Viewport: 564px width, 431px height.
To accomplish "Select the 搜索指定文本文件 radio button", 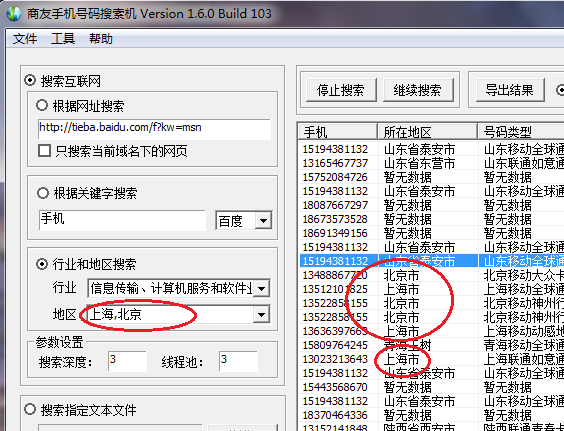I will tap(30, 409).
